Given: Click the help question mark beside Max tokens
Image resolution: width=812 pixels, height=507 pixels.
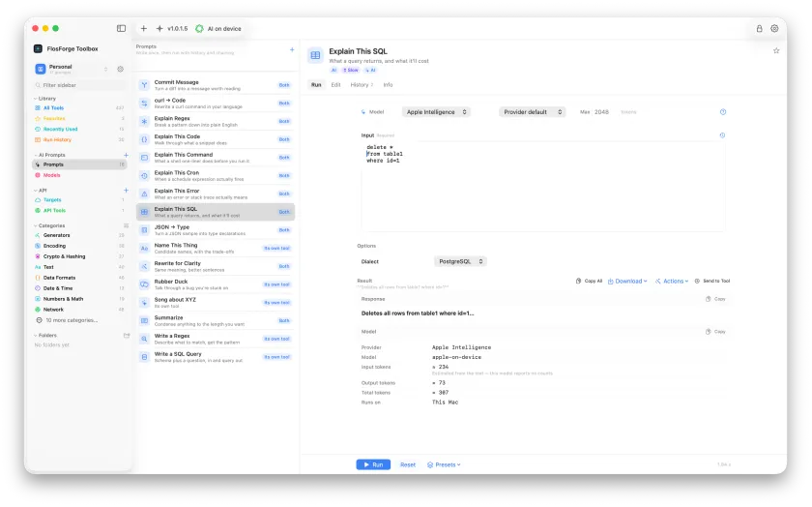Looking at the screenshot, I should tap(723, 112).
